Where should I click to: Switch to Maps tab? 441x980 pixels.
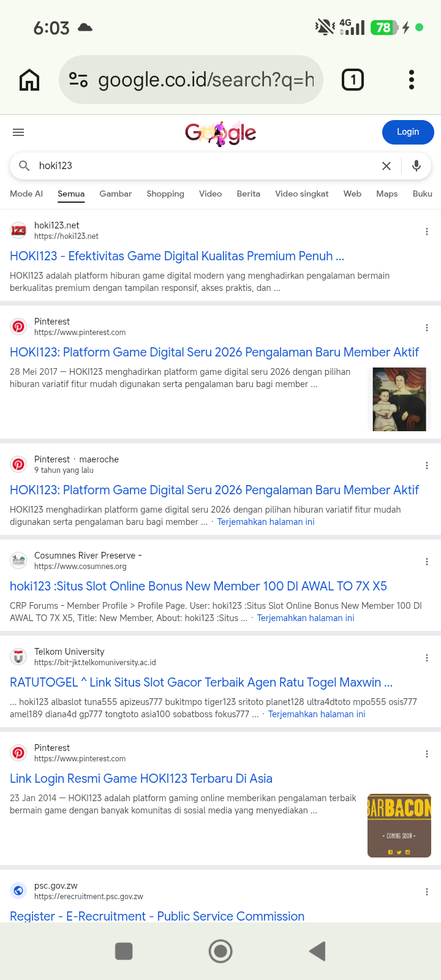tap(387, 194)
